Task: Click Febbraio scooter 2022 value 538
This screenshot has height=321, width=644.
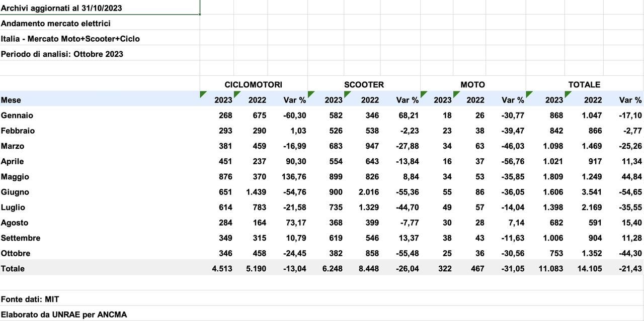Action: click(x=372, y=131)
